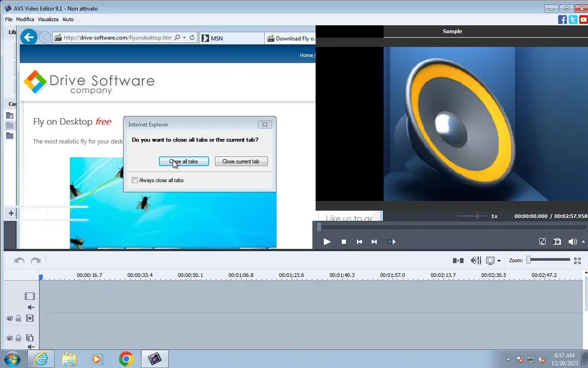Show hidden system tray icons

pyautogui.click(x=508, y=359)
